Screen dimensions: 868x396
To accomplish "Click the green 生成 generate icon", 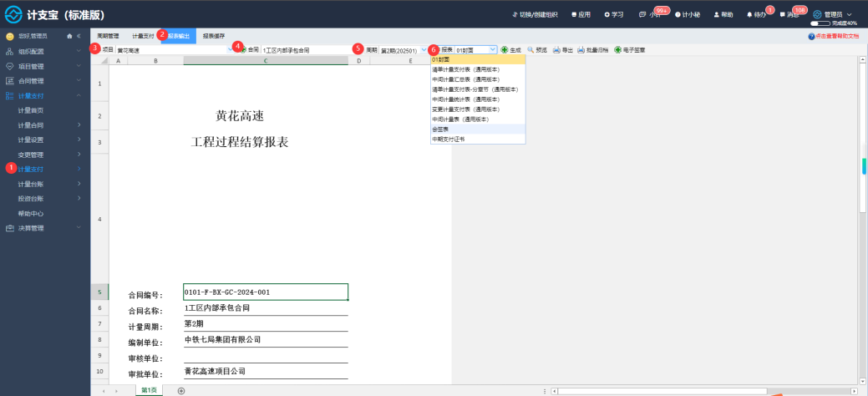I will click(505, 50).
